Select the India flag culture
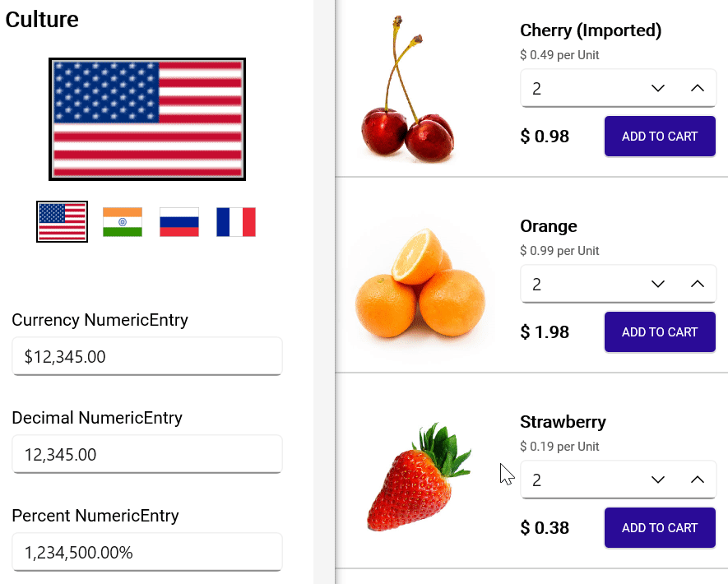Viewport: 728px width, 584px height. point(123,222)
